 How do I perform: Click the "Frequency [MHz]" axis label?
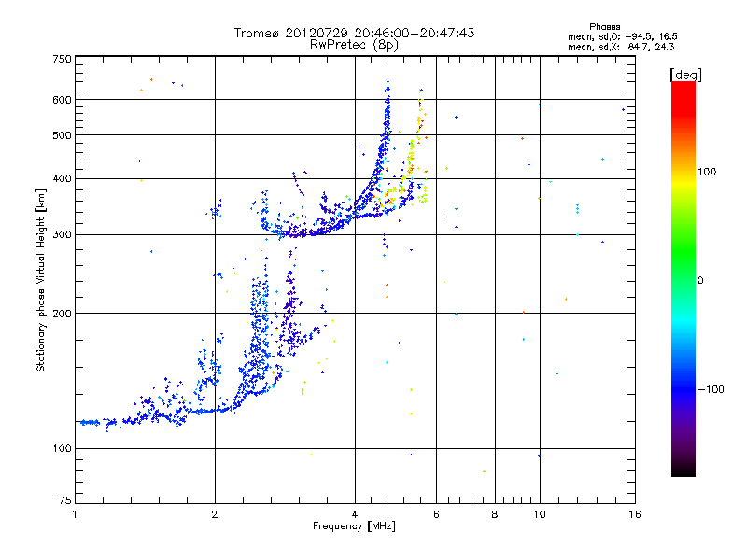click(354, 526)
